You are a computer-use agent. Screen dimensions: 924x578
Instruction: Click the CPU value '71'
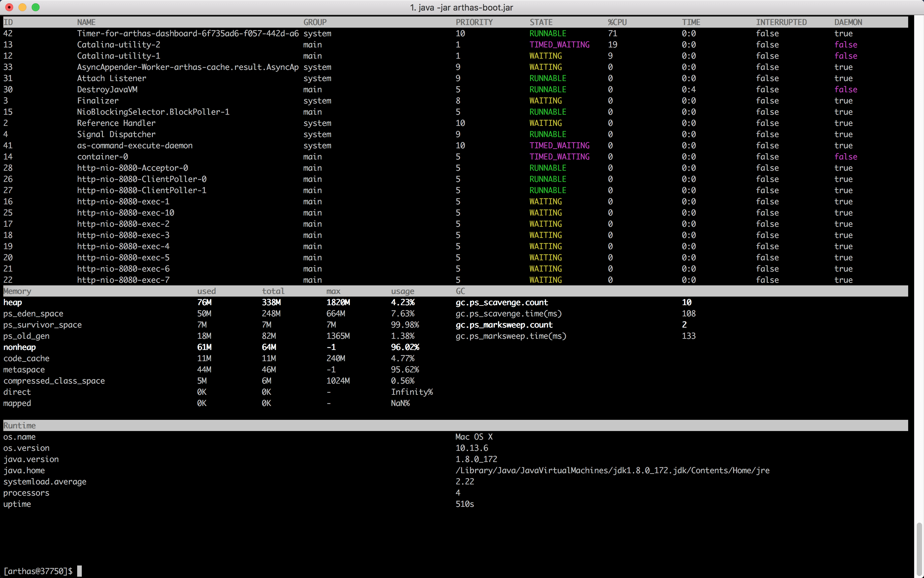coord(612,33)
